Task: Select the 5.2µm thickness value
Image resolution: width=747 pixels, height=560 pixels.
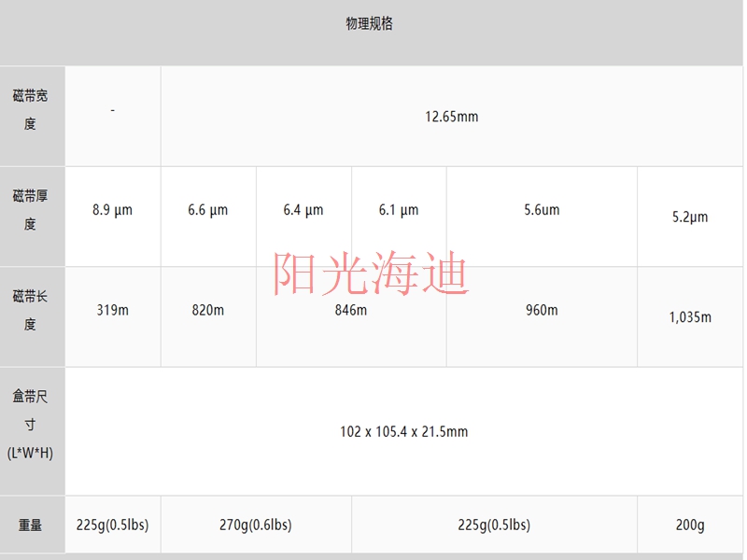Action: tap(690, 217)
